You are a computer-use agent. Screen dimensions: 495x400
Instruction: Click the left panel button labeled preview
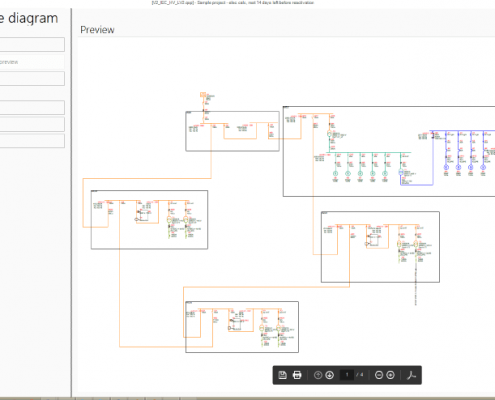(x=32, y=62)
